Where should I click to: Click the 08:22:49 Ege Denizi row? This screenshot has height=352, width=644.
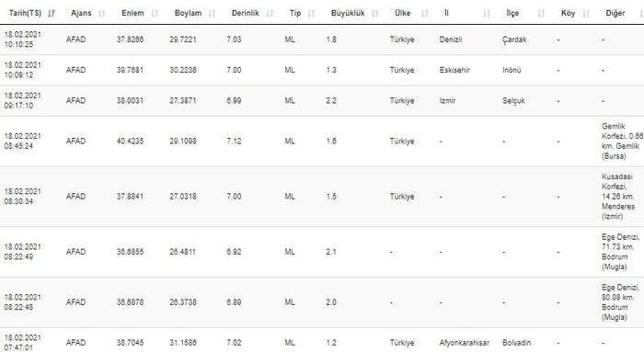[x=322, y=252]
